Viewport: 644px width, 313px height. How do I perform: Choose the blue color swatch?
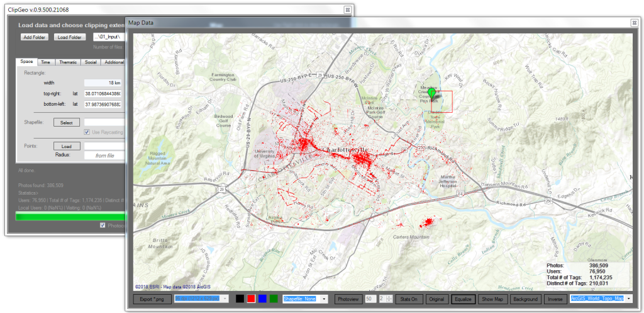tap(262, 299)
